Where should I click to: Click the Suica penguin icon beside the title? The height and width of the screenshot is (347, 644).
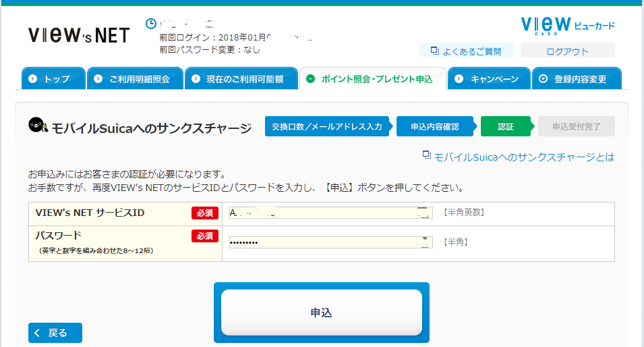[x=38, y=125]
